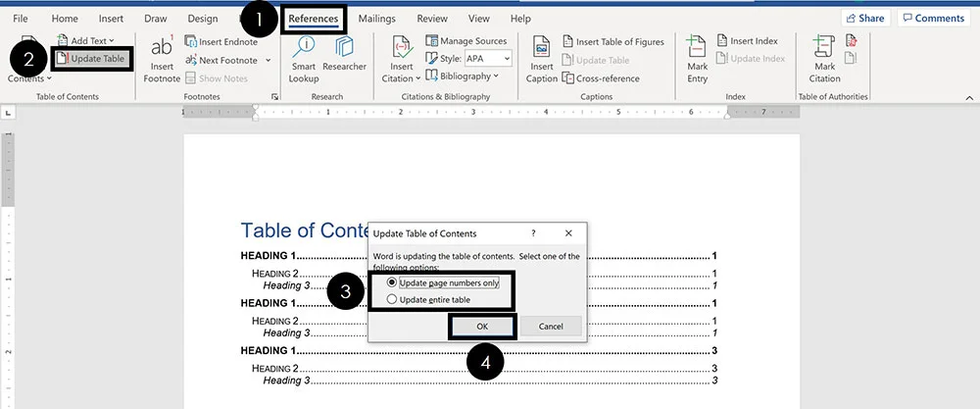Click the HEADING 1 entry on page 3
The width and height of the screenshot is (980, 409).
coord(479,351)
